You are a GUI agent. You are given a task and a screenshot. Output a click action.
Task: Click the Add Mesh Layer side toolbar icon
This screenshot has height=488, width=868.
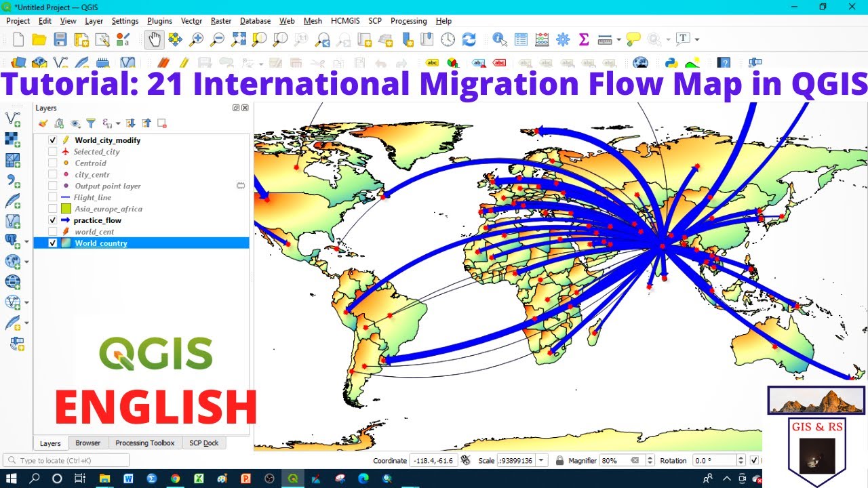coord(13,160)
